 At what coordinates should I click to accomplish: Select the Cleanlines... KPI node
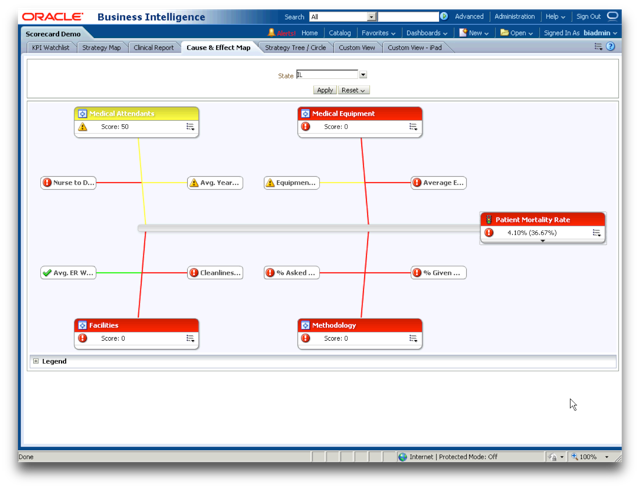[x=215, y=273]
